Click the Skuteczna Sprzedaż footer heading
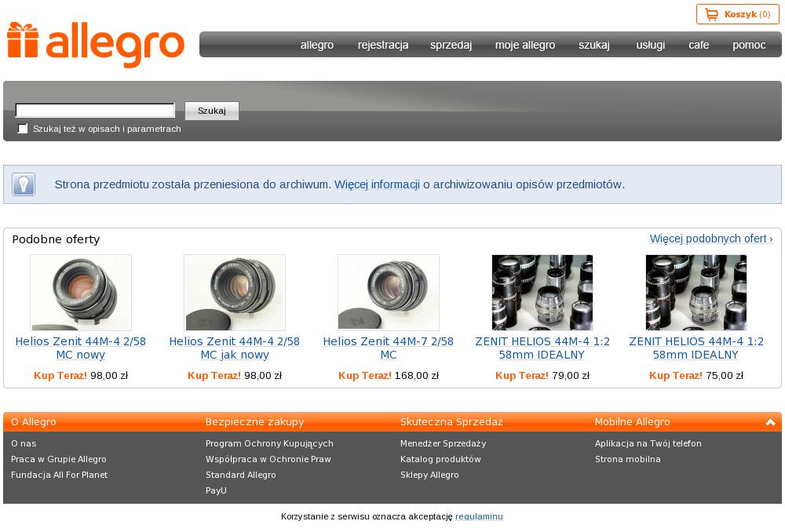Image resolution: width=785 pixels, height=532 pixels. (x=451, y=422)
